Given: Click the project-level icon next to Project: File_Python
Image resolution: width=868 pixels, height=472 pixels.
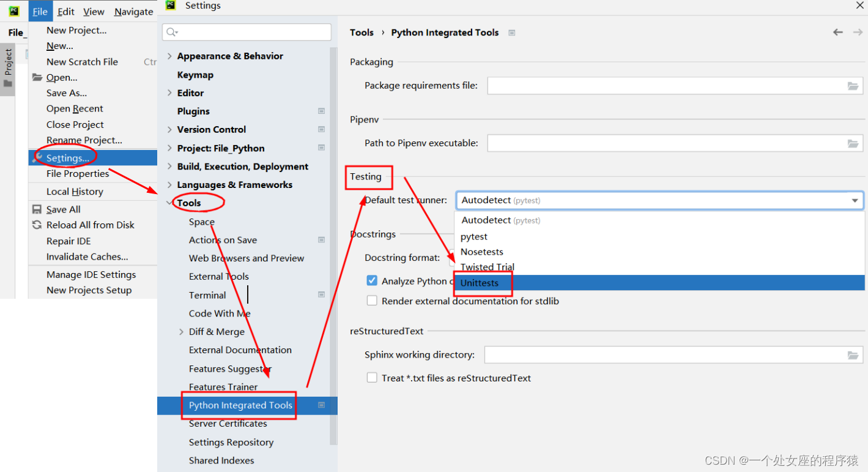Looking at the screenshot, I should click(321, 148).
